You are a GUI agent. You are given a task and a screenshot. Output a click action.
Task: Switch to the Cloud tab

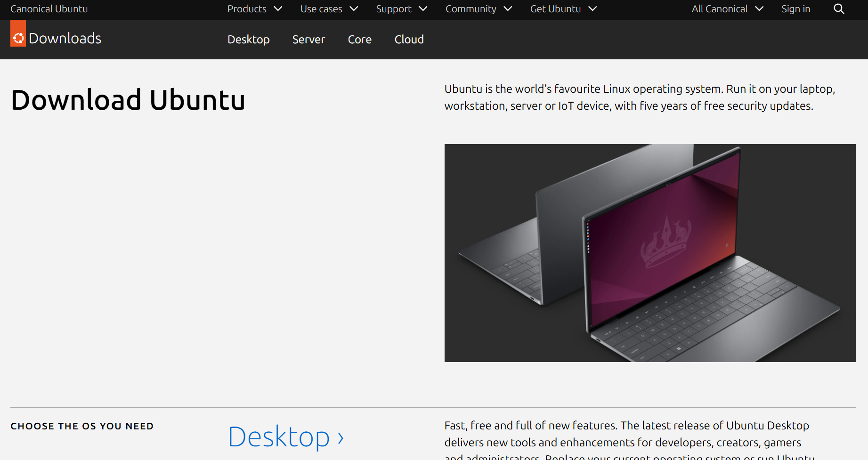[409, 40]
